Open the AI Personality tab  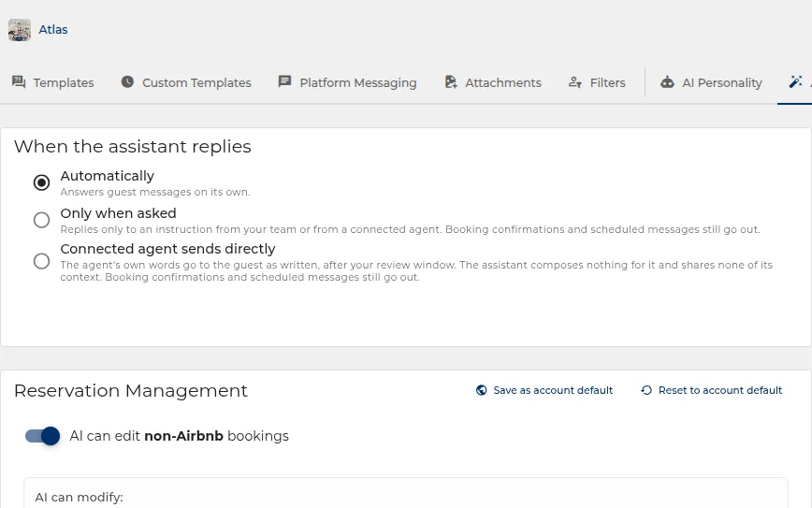[x=711, y=82]
